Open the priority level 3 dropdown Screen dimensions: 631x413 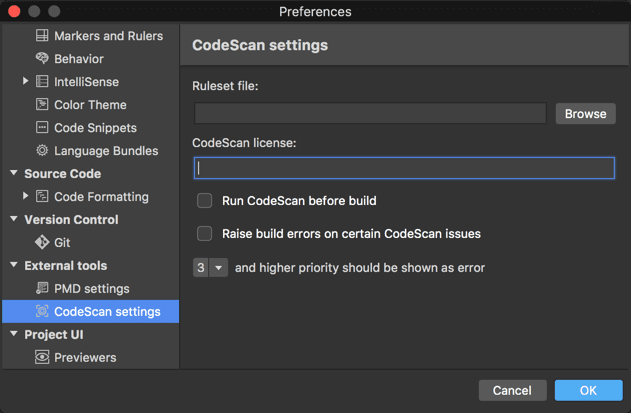click(x=210, y=268)
